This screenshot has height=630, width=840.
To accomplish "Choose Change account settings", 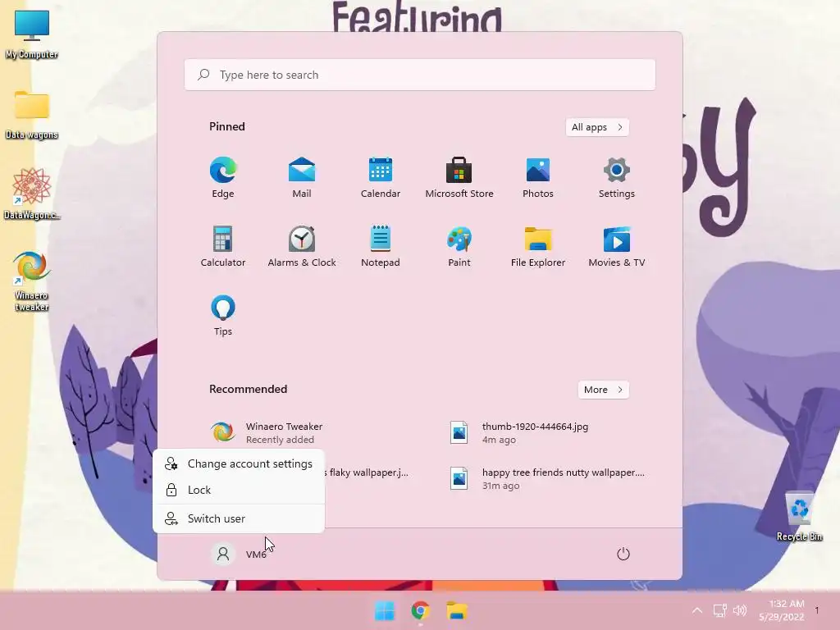I will click(x=239, y=464).
